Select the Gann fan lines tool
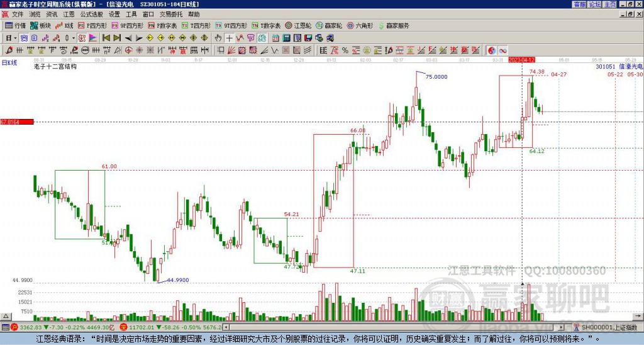Screen dimensions: 644x345 231,50
